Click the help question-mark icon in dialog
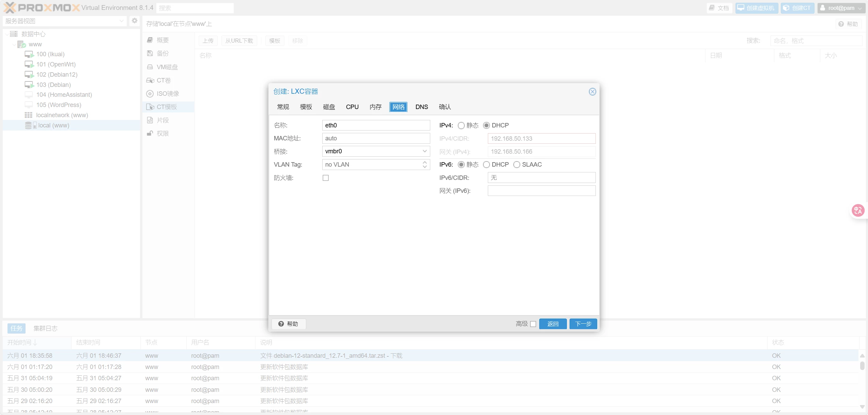Viewport: 868px width, 415px height. [x=281, y=324]
